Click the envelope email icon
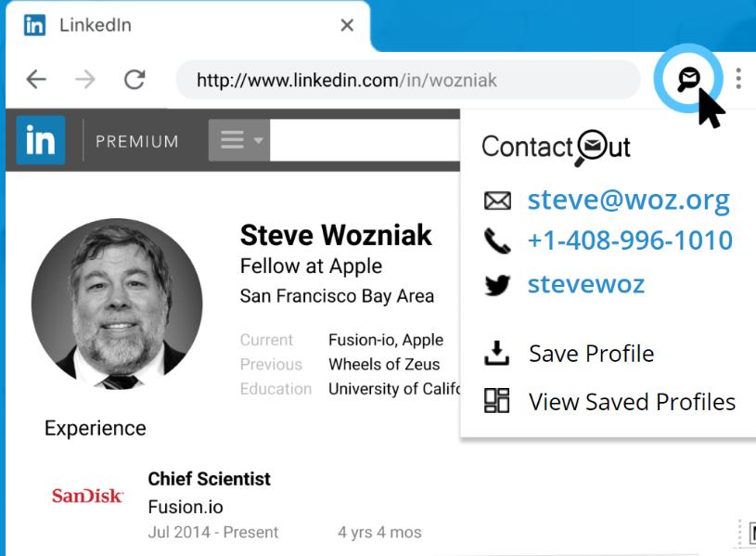 [x=497, y=200]
